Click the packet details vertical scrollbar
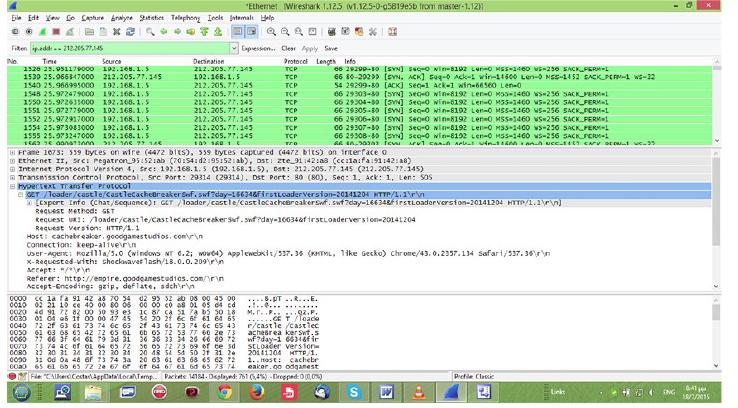The height and width of the screenshot is (408, 738). pyautogui.click(x=716, y=219)
